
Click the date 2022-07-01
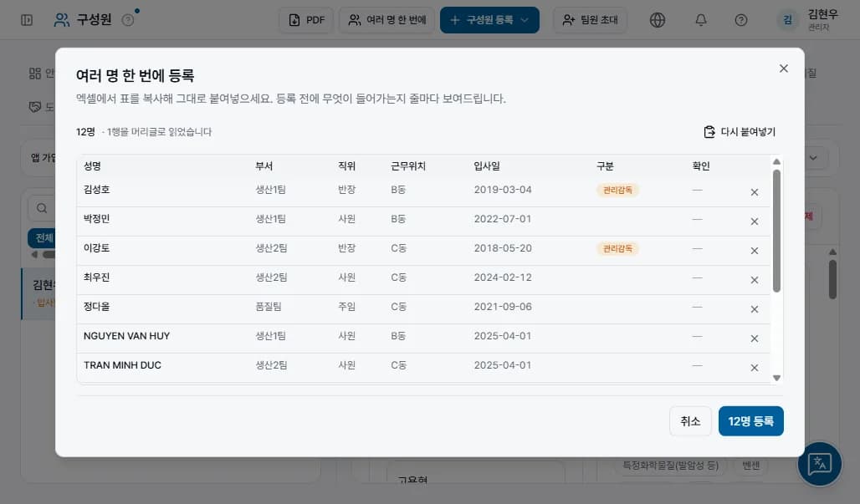click(503, 219)
